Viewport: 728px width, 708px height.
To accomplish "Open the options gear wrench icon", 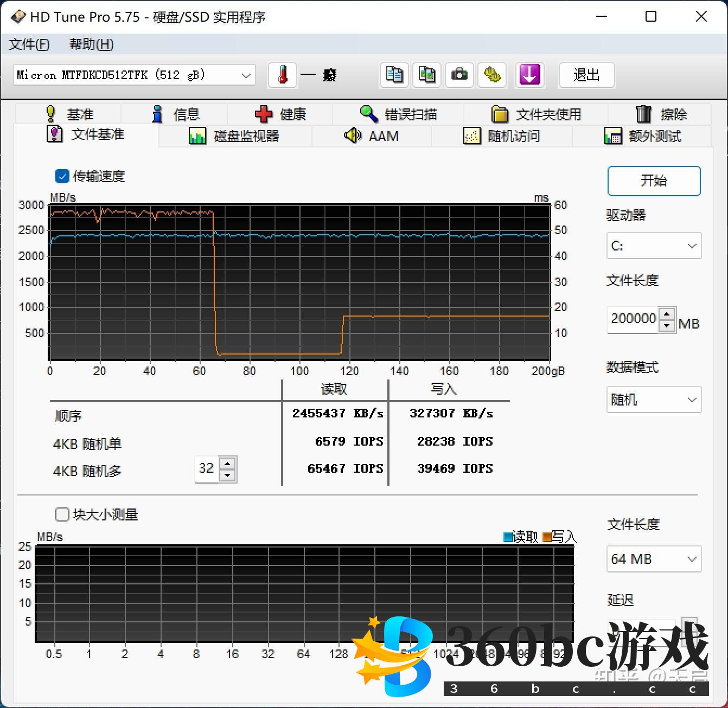I will tap(492, 75).
